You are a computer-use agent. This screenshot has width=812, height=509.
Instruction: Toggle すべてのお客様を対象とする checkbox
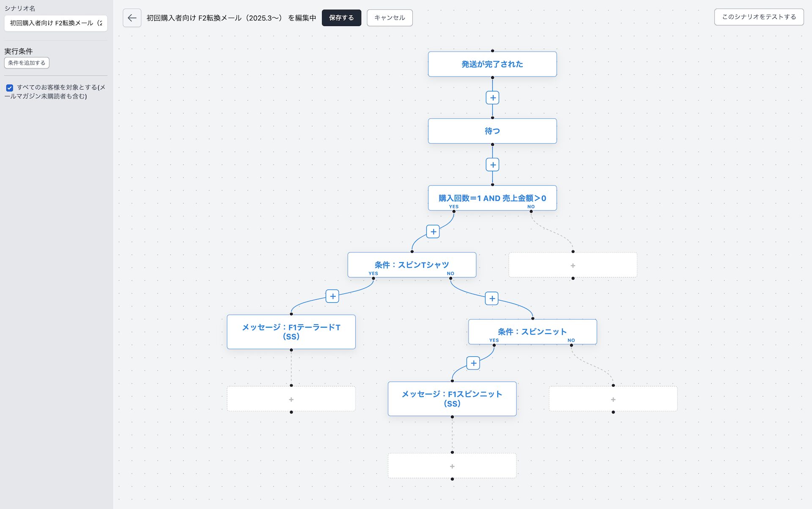(x=10, y=88)
